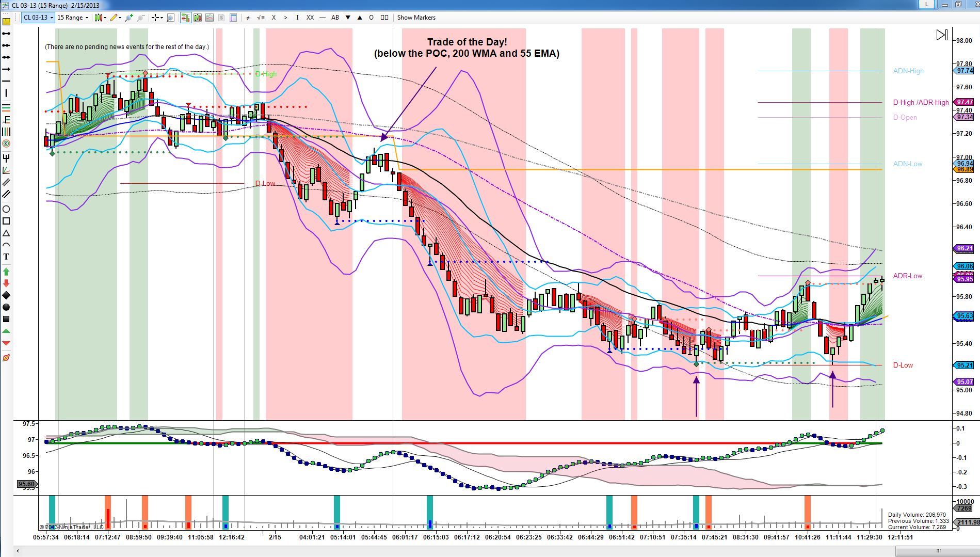This screenshot has width=980, height=557.
Task: Click the no pending news events note
Action: click(x=127, y=47)
